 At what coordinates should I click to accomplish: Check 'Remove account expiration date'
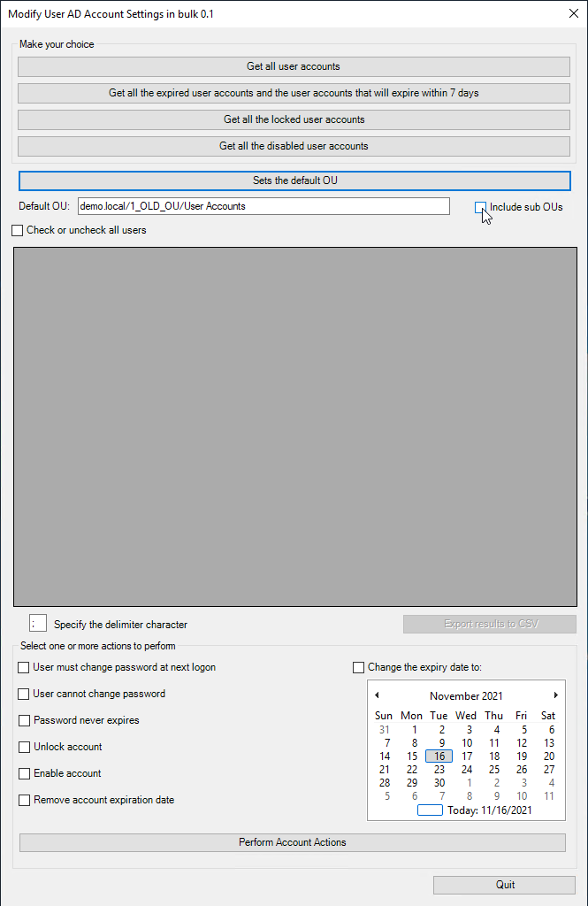coord(24,800)
